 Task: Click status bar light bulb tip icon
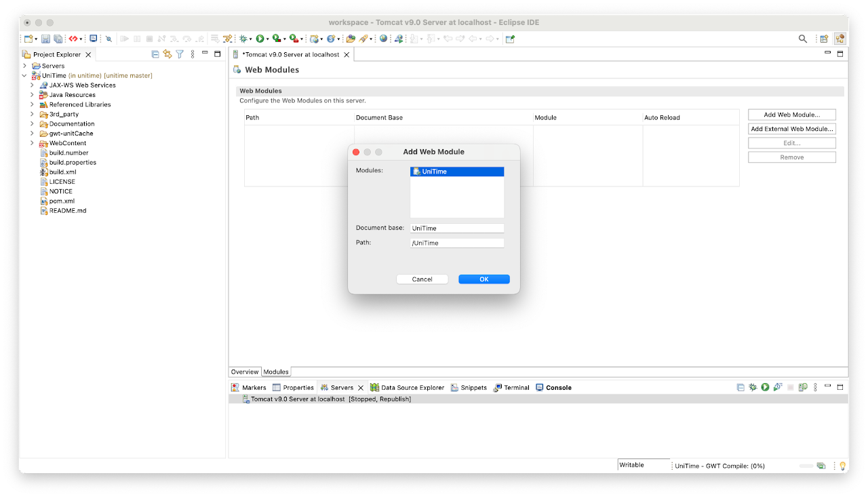tap(843, 466)
